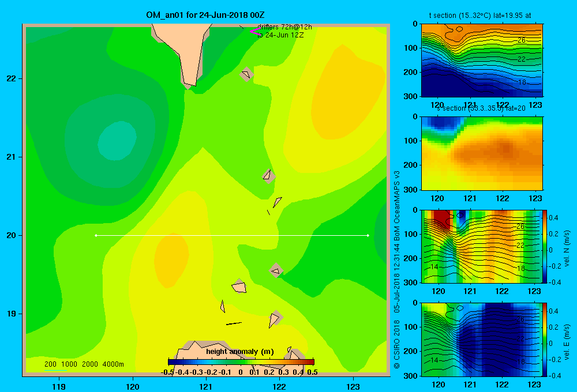Click latitude tick 20 on the main map

tap(12, 235)
